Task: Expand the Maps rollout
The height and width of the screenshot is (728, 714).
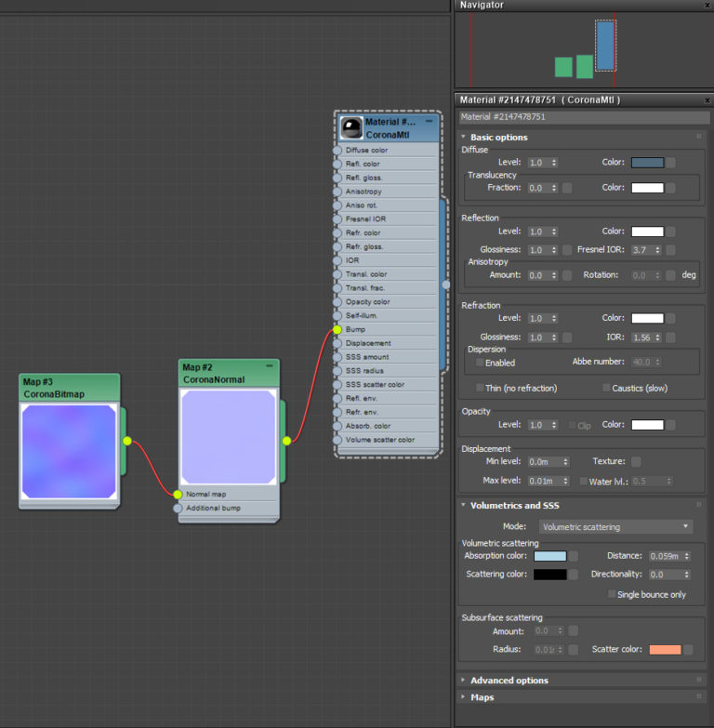Action: 482,697
